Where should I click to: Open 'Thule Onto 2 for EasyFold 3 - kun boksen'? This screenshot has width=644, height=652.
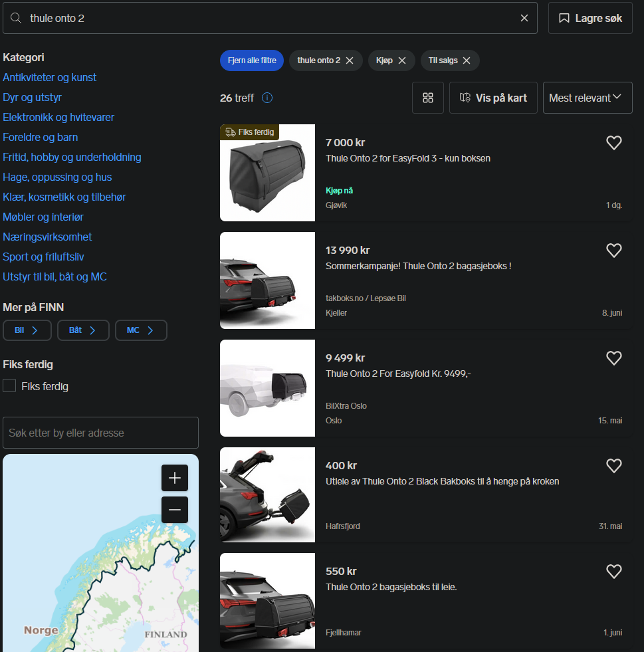[408, 158]
